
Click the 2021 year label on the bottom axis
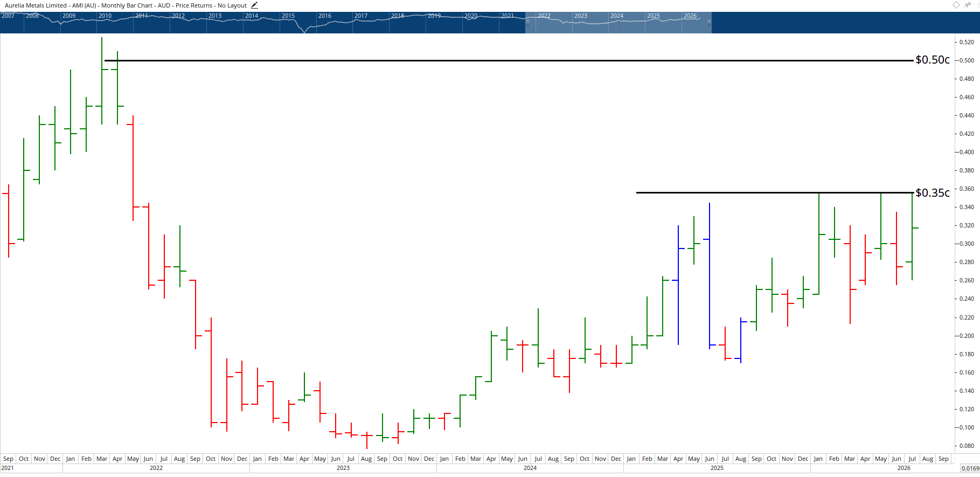(x=8, y=468)
